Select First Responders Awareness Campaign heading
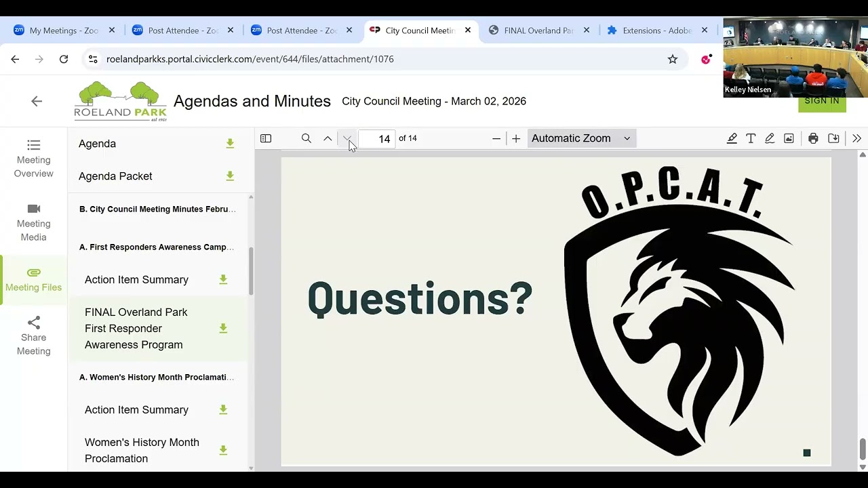Viewport: 868px width, 488px height. coord(157,247)
